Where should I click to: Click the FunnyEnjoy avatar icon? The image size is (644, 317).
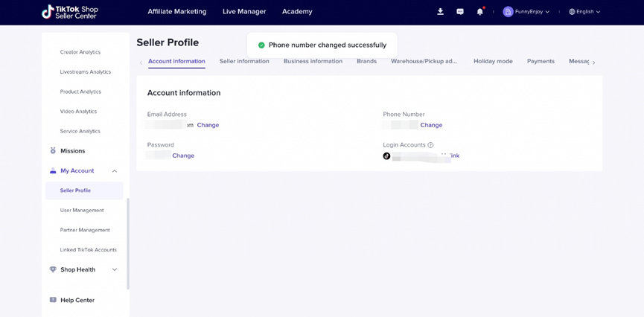pos(508,12)
